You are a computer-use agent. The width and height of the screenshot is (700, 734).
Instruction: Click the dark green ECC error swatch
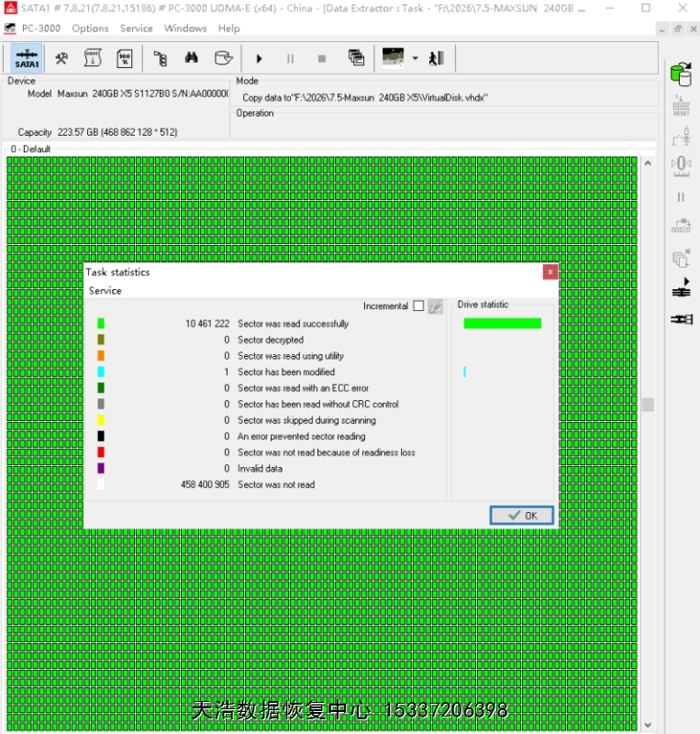pos(101,387)
